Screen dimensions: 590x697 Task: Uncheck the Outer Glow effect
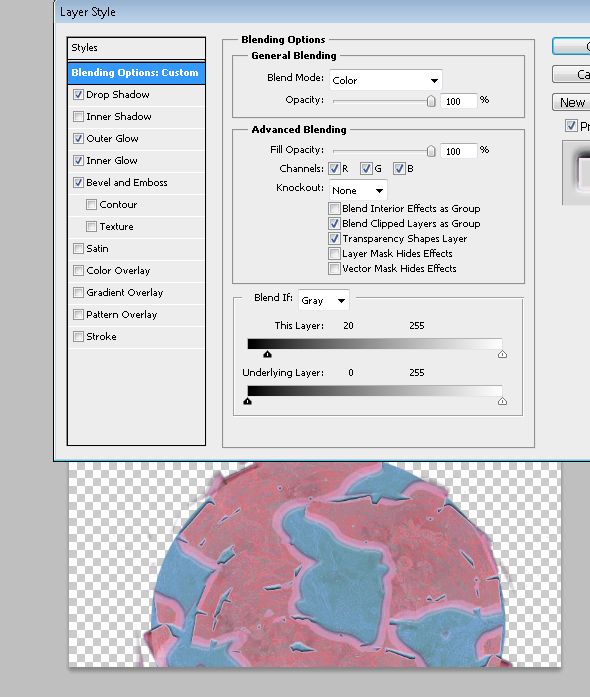coord(78,139)
